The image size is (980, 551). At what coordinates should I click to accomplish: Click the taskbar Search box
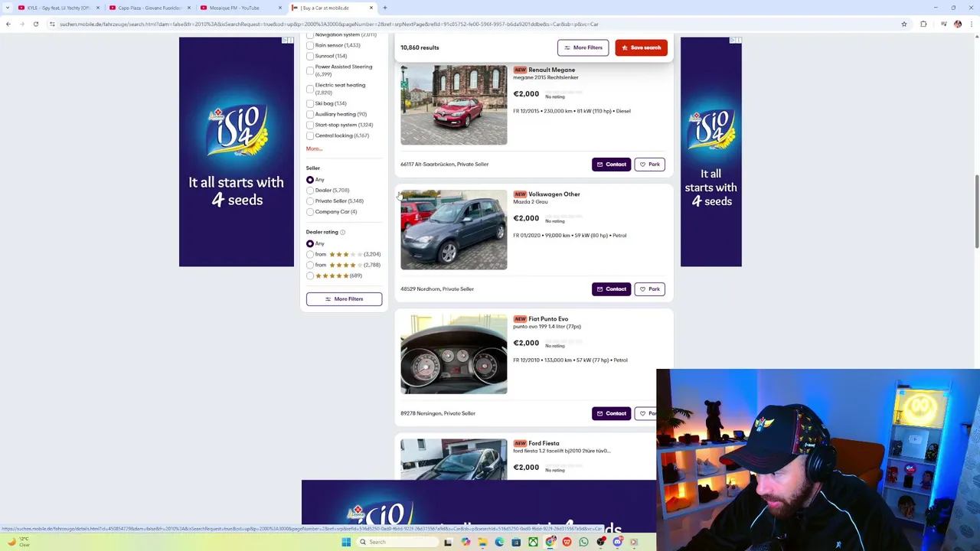click(x=397, y=543)
